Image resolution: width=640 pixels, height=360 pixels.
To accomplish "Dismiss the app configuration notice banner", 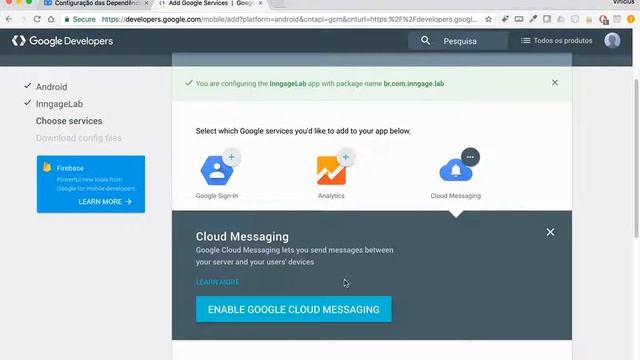I will coord(555,82).
